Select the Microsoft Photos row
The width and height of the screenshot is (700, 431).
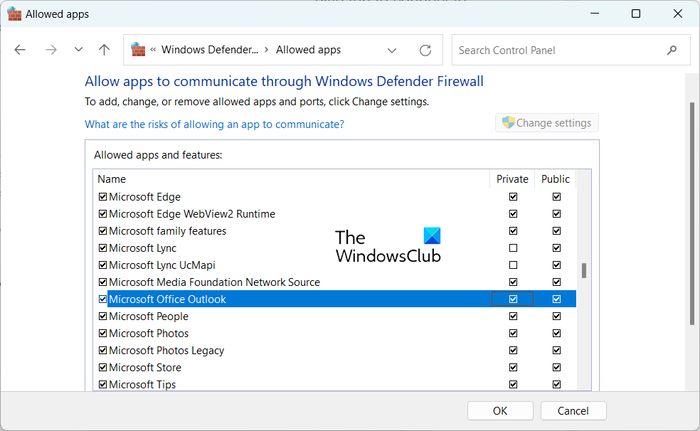149,333
